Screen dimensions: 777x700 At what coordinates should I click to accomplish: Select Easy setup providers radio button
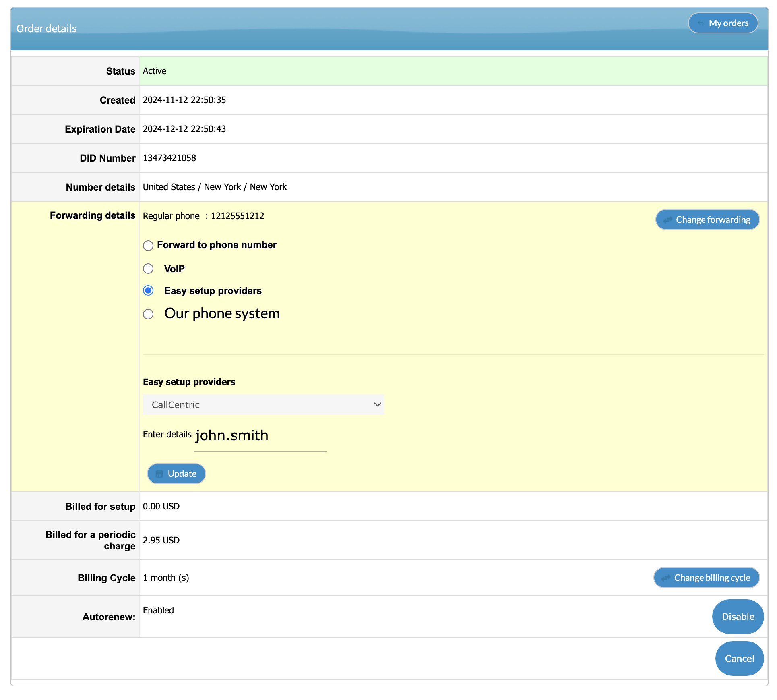click(148, 291)
